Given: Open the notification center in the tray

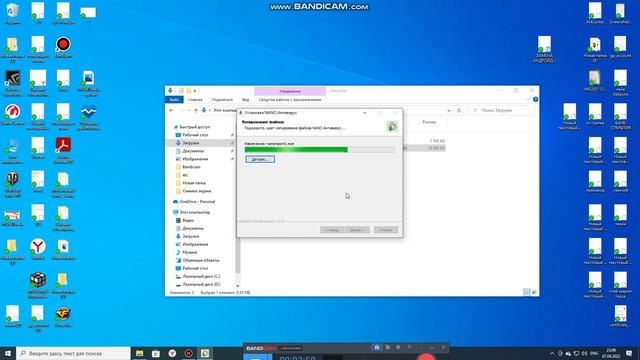Looking at the screenshot, I should tap(629, 353).
